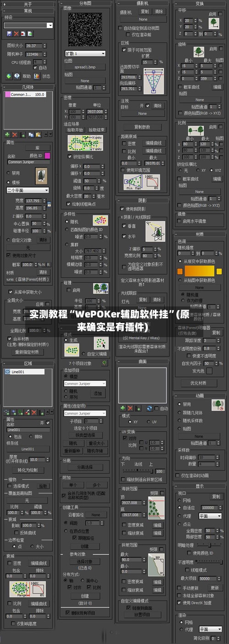The height and width of the screenshot is (644, 229).
Task: Click the 斜坡范围 slope range diagram
Action: pos(156,565)
